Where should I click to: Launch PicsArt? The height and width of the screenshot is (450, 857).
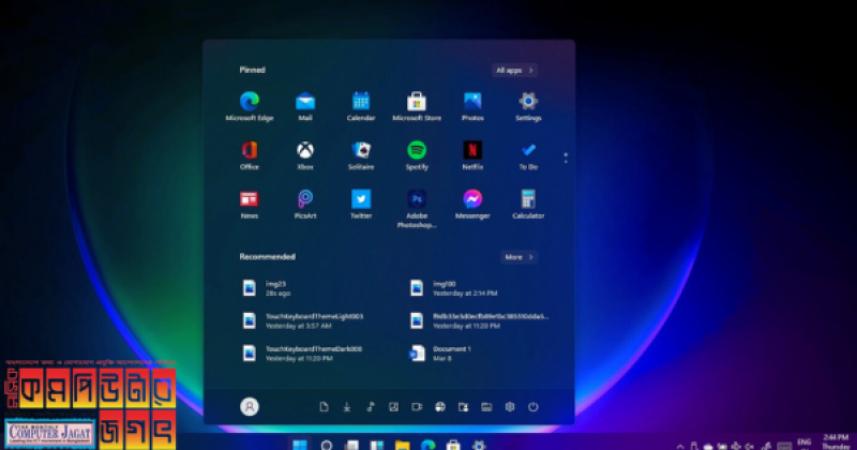(x=305, y=204)
